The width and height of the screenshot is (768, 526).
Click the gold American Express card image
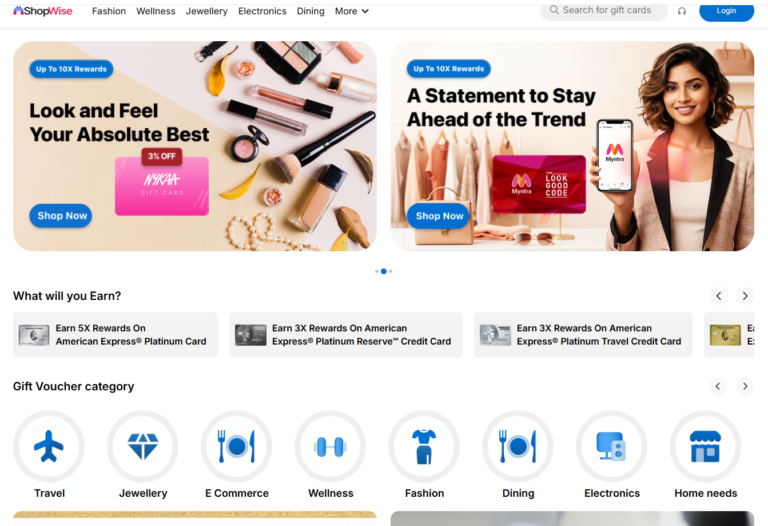pyautogui.click(x=725, y=335)
